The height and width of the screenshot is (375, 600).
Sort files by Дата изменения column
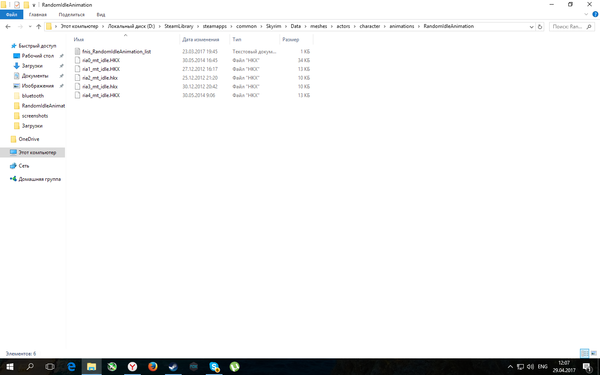point(201,39)
